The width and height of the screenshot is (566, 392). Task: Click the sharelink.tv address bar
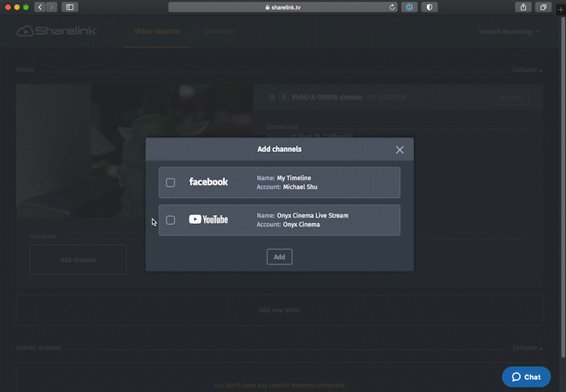tap(282, 7)
